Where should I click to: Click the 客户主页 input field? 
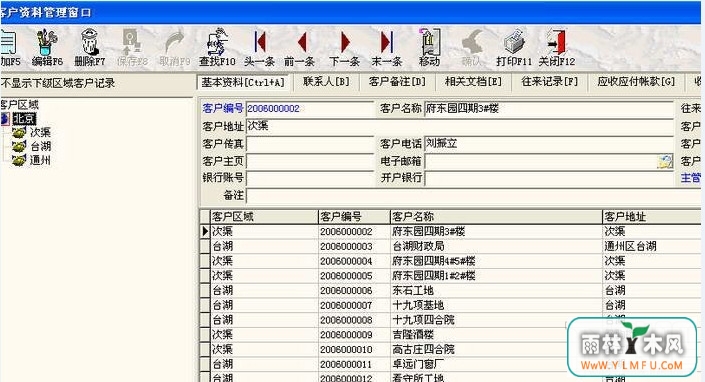click(309, 161)
